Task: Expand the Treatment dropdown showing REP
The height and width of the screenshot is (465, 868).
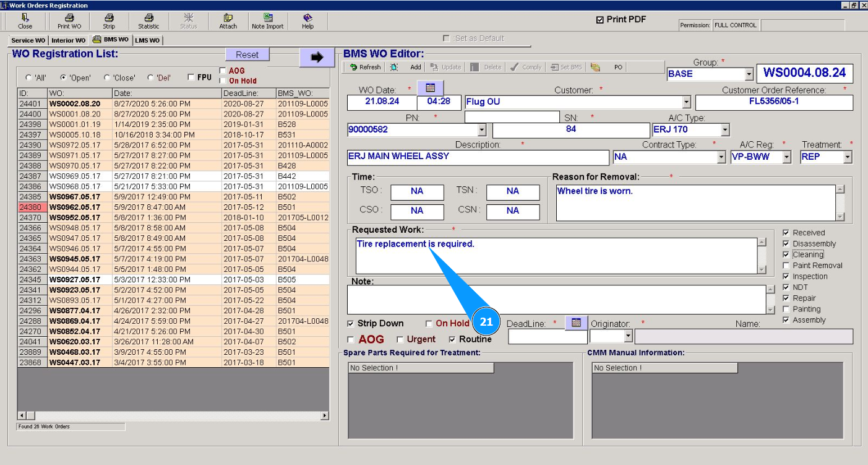Action: point(847,157)
